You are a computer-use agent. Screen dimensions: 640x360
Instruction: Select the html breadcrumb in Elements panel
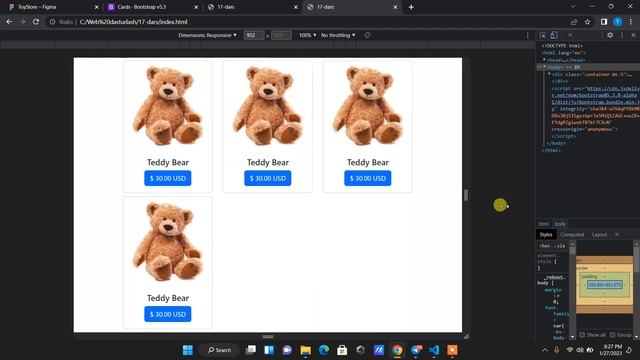[543, 224]
